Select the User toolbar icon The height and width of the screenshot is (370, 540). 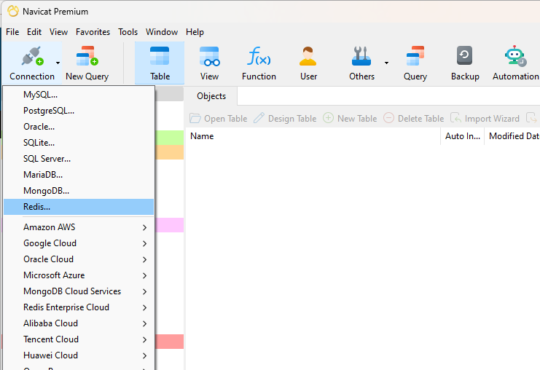coord(308,56)
